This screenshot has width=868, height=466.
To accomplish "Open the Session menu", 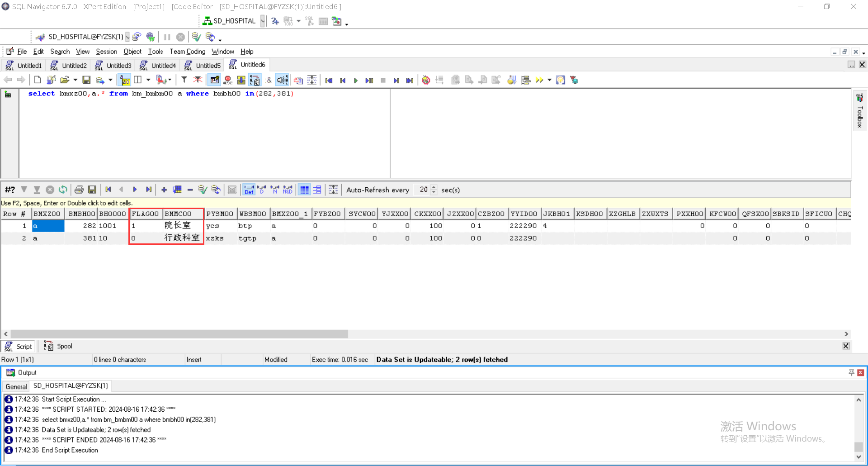I will [x=106, y=52].
